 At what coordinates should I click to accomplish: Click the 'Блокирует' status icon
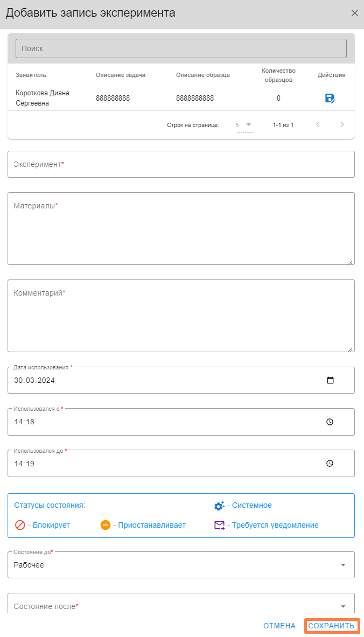20,525
